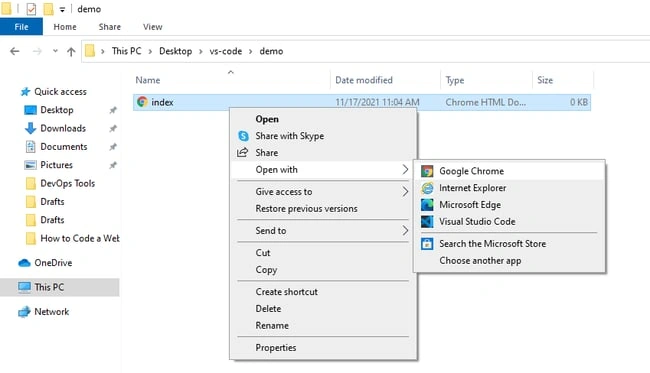This screenshot has width=650, height=373.
Task: Choose Share with Skype
Action: [323, 136]
